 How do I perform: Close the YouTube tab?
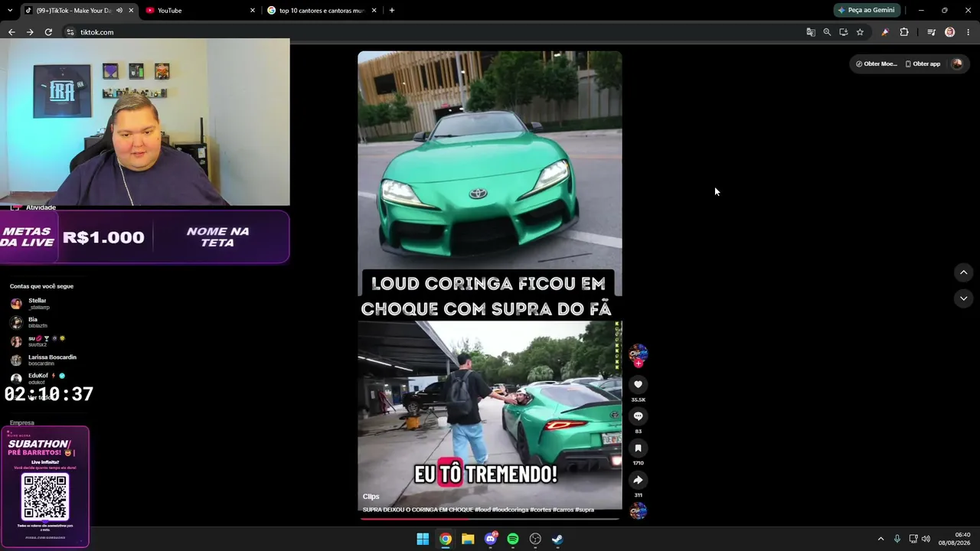tap(253, 11)
